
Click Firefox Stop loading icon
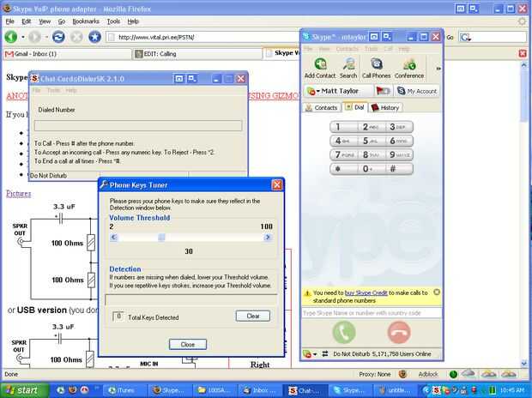click(76, 37)
